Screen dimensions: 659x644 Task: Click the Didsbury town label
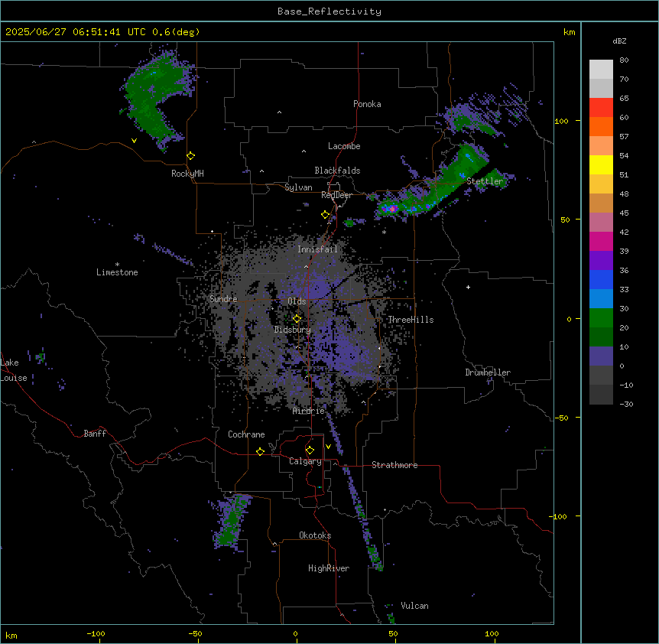(x=293, y=330)
